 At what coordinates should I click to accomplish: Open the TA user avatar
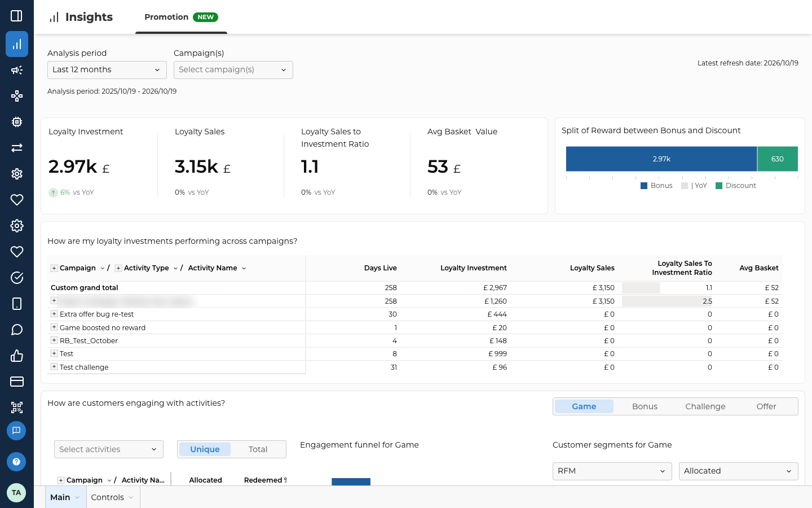pos(16,493)
